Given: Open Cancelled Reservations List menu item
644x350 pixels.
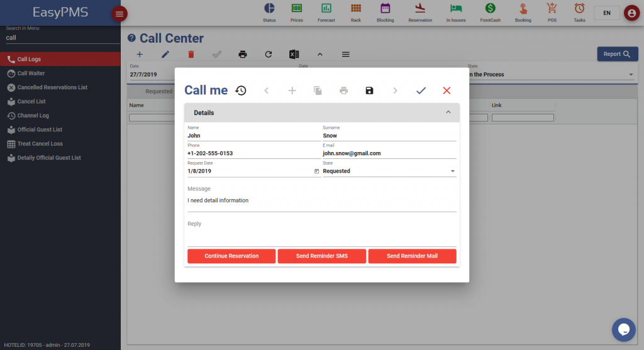Looking at the screenshot, I should pos(60,87).
